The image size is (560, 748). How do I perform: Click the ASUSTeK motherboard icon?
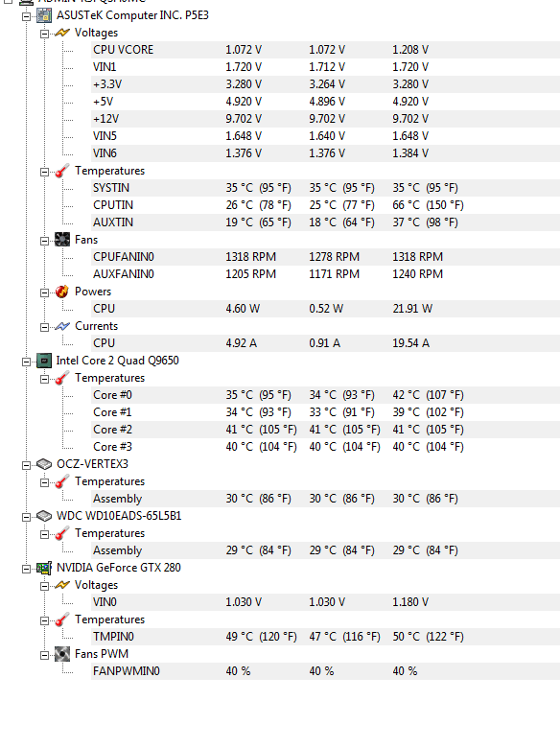44,15
